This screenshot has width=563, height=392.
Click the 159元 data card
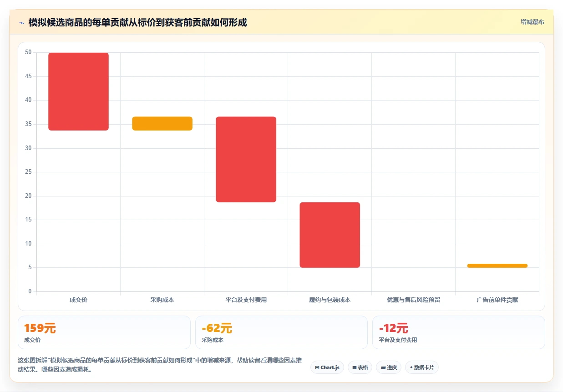(104, 332)
